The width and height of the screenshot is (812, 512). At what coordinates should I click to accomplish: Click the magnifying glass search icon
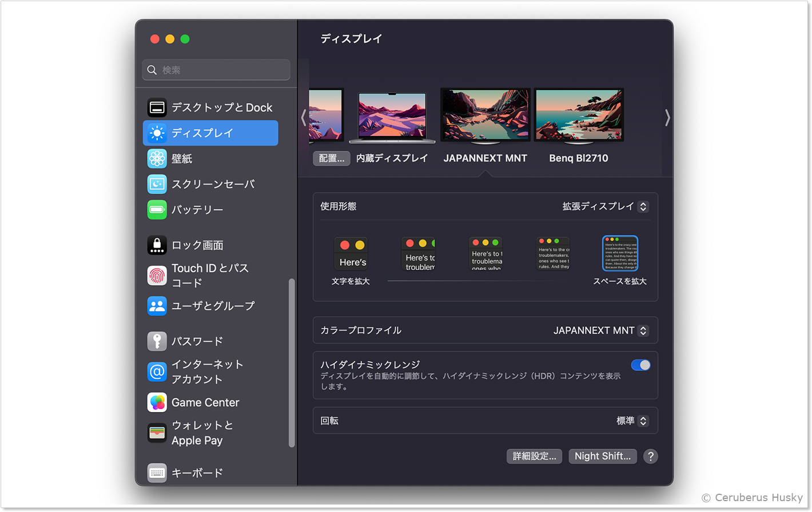(152, 70)
